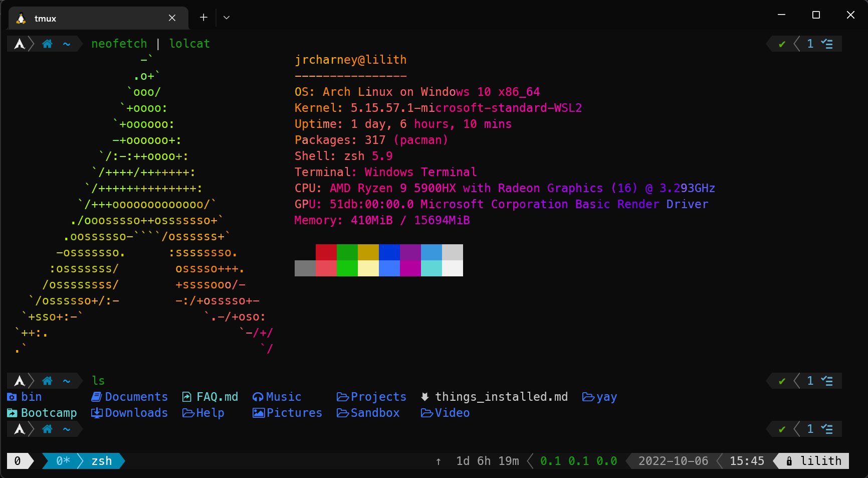Click the Arch logo on the empty bottom prompt
Screen dimensions: 868x478
[20, 429]
